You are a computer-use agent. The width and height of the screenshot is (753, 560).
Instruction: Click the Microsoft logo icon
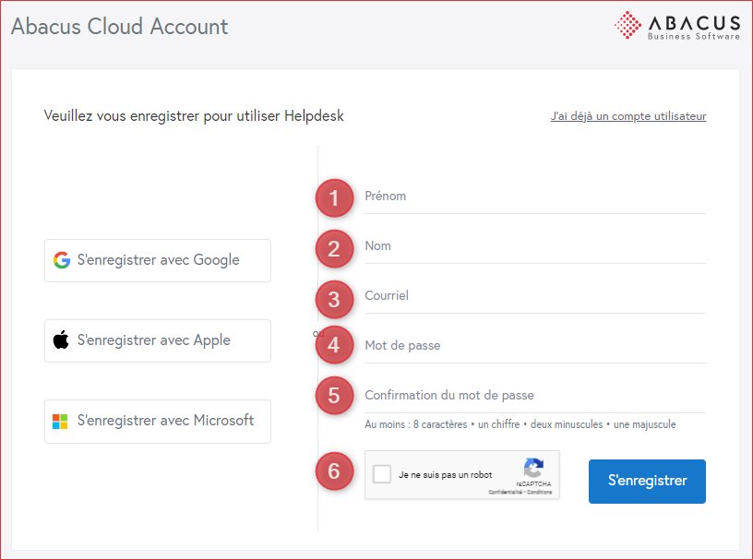[x=60, y=422]
